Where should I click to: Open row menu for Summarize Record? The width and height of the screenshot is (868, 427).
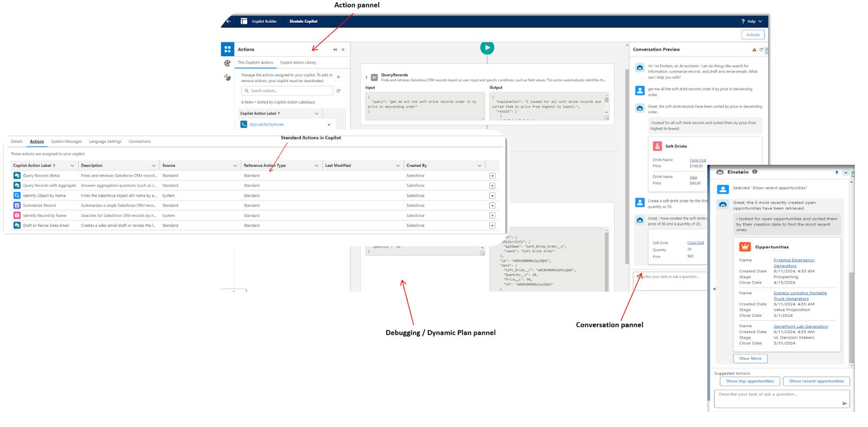point(492,206)
